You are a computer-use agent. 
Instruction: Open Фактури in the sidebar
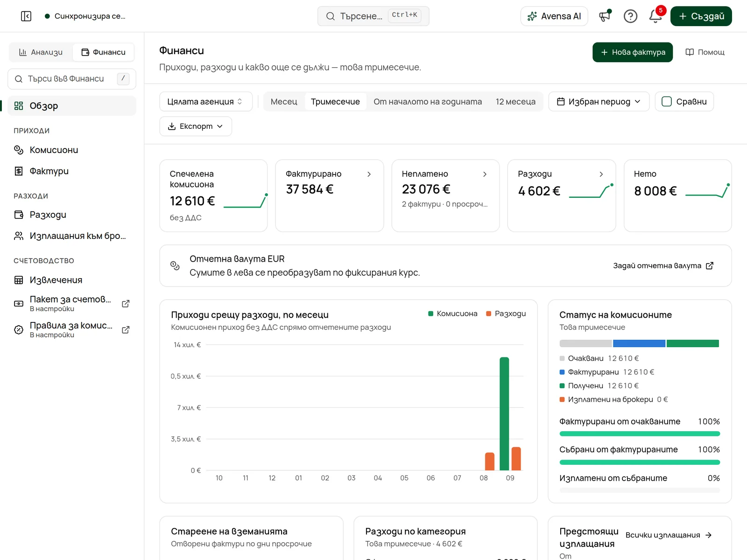tap(72, 171)
